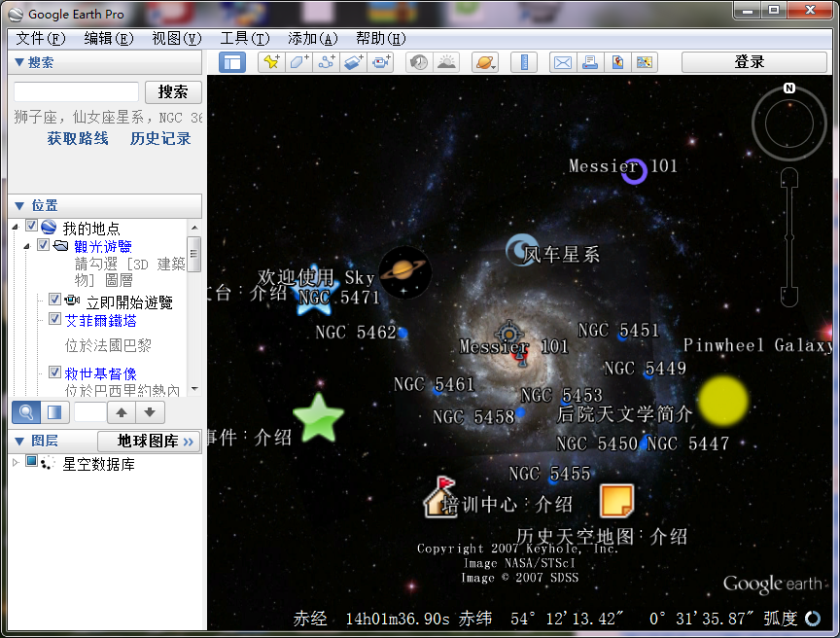Click the save image icon

point(645,62)
